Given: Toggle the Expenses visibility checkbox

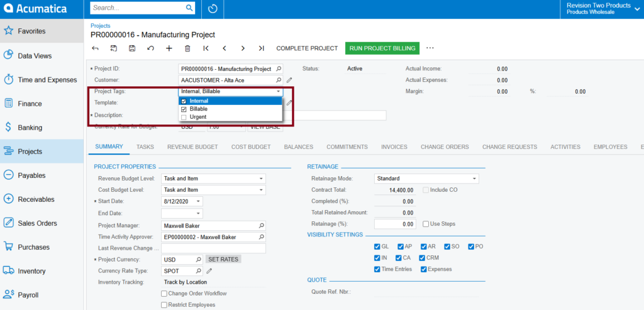Looking at the screenshot, I should point(423,269).
